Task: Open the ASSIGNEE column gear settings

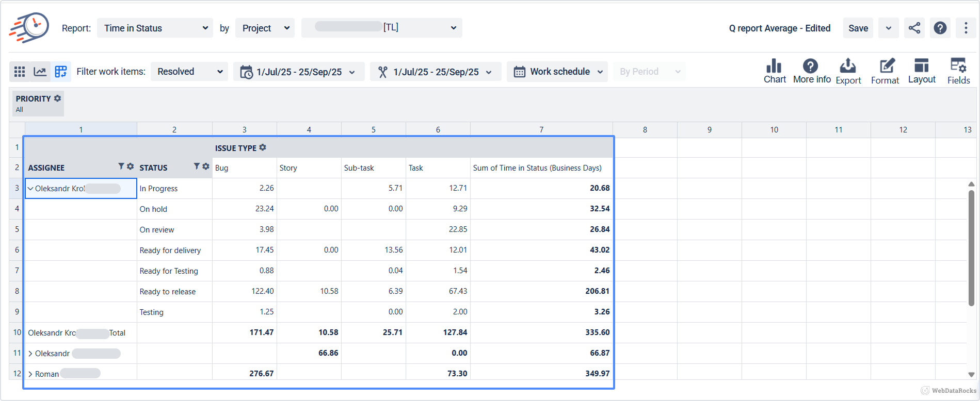Action: point(130,166)
